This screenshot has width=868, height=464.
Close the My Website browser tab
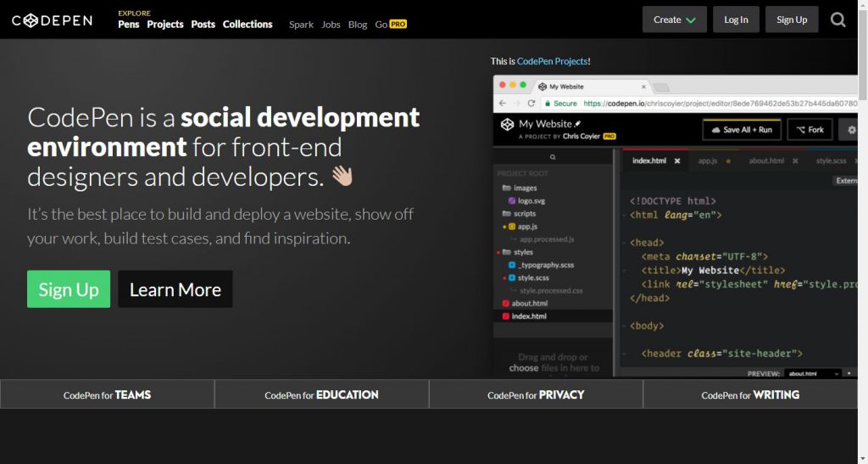pos(643,87)
